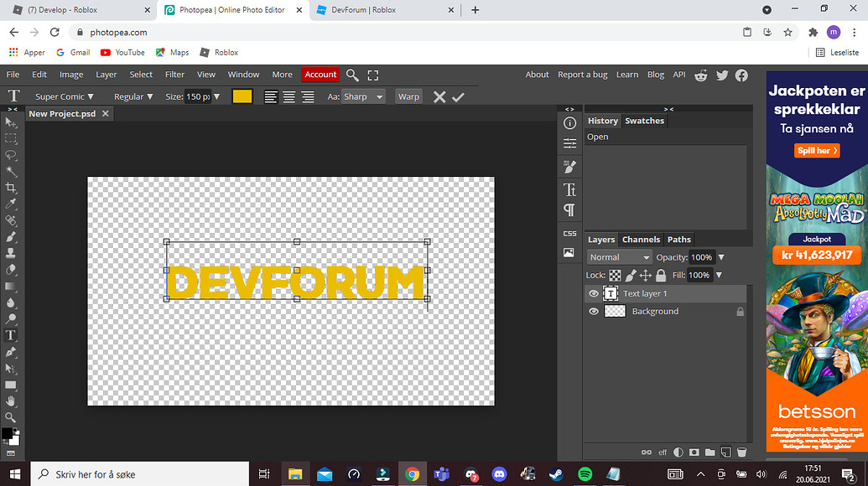Image resolution: width=868 pixels, height=486 pixels.
Task: Select the Eyedropper tool
Action: tap(11, 204)
